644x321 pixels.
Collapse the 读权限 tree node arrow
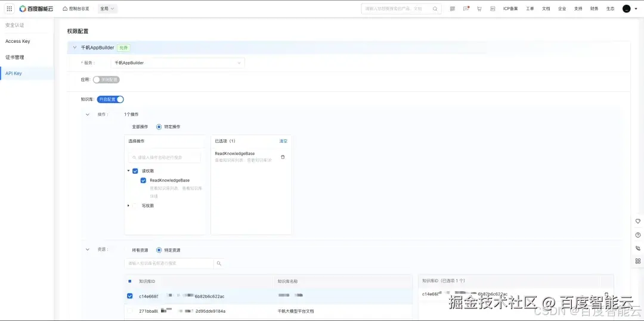[129, 171]
